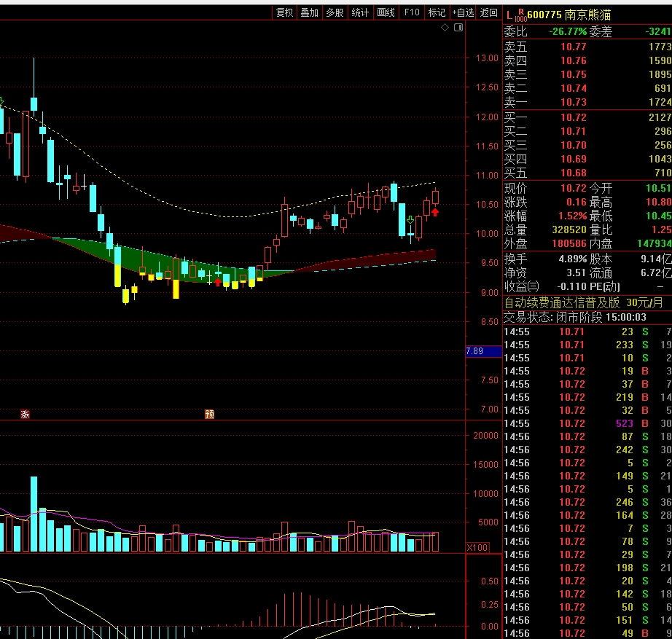The width and height of the screenshot is (672, 639).
Task: Select the 14:55 trade with volume 233
Action: [587, 345]
